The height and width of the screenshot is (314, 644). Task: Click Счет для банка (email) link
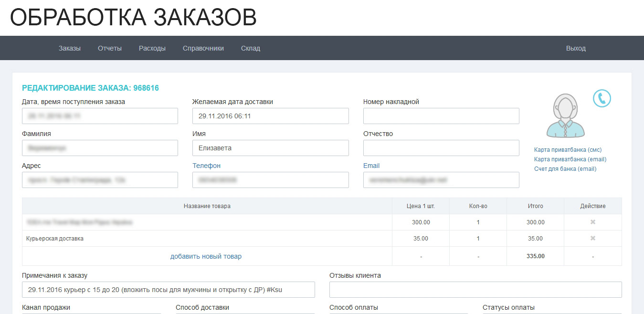(565, 169)
